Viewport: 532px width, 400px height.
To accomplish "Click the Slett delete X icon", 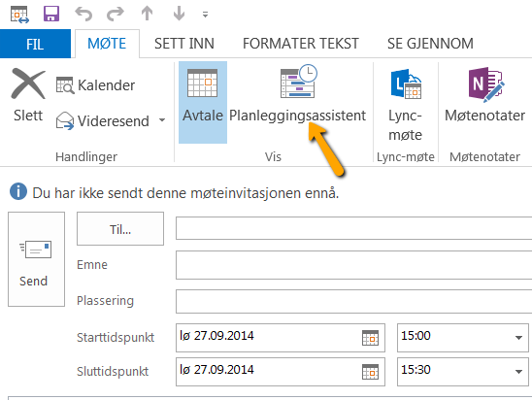I will (28, 83).
